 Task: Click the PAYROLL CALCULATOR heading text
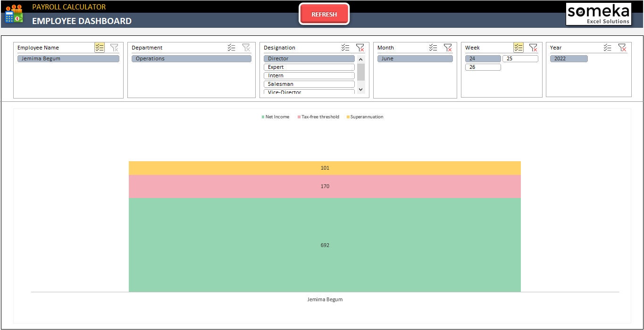[69, 7]
